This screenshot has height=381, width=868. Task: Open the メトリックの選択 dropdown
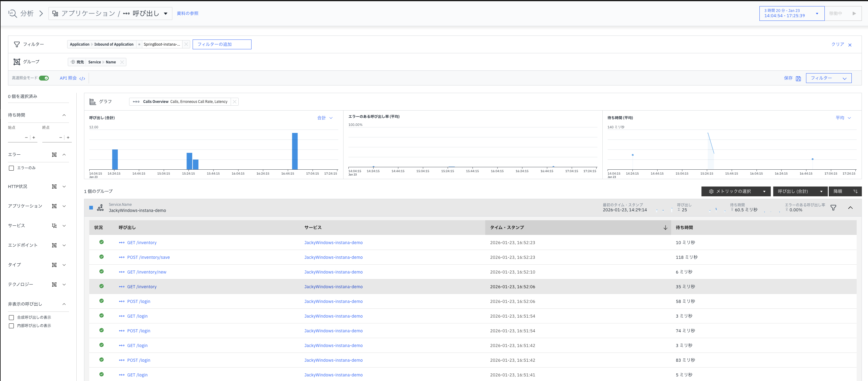(x=736, y=191)
